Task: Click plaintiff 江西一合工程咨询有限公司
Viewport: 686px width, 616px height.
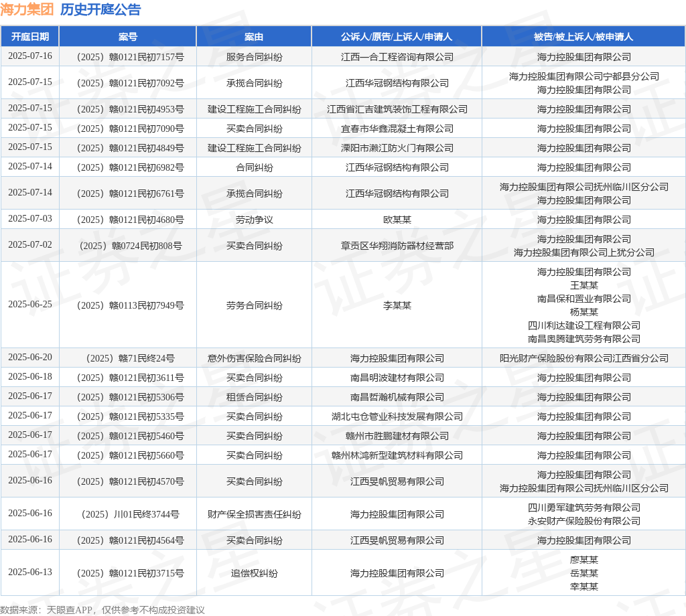Action: (x=397, y=57)
